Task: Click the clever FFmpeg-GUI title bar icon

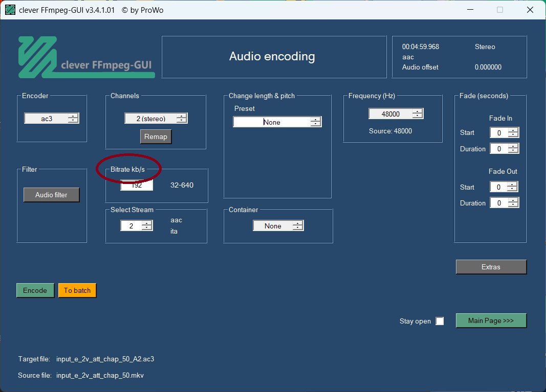Action: tap(10, 10)
